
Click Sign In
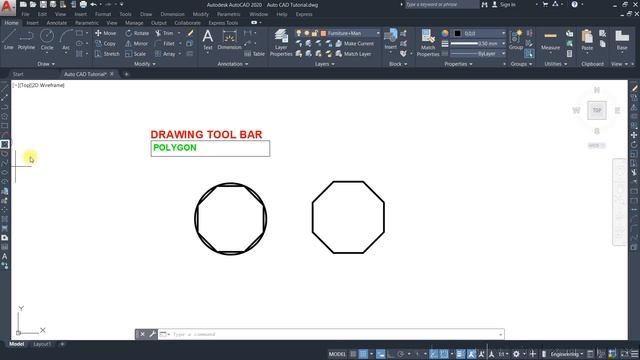point(504,4)
